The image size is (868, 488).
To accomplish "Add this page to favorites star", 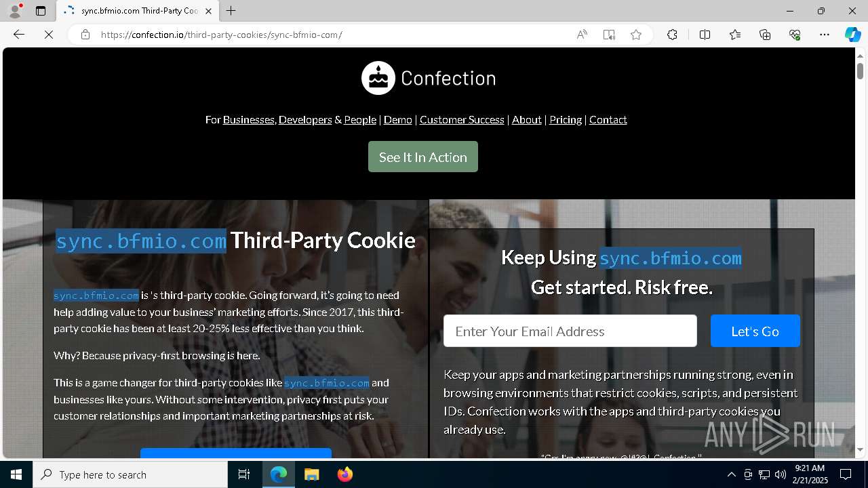I will click(x=636, y=35).
